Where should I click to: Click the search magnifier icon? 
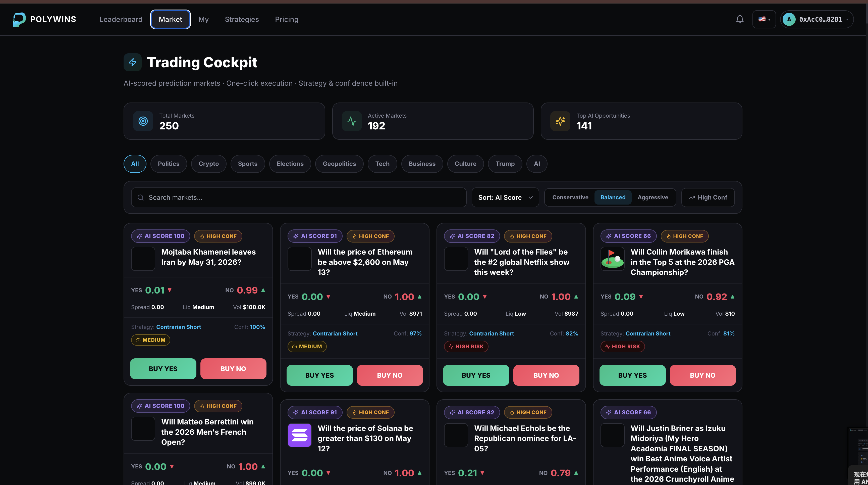140,198
